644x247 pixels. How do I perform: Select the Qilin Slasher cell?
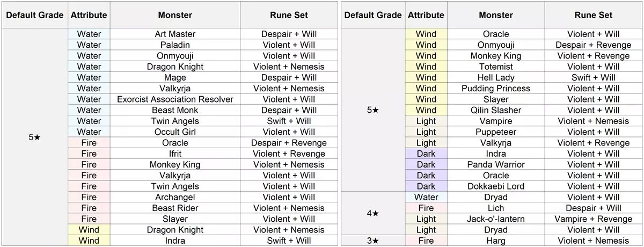tap(496, 110)
